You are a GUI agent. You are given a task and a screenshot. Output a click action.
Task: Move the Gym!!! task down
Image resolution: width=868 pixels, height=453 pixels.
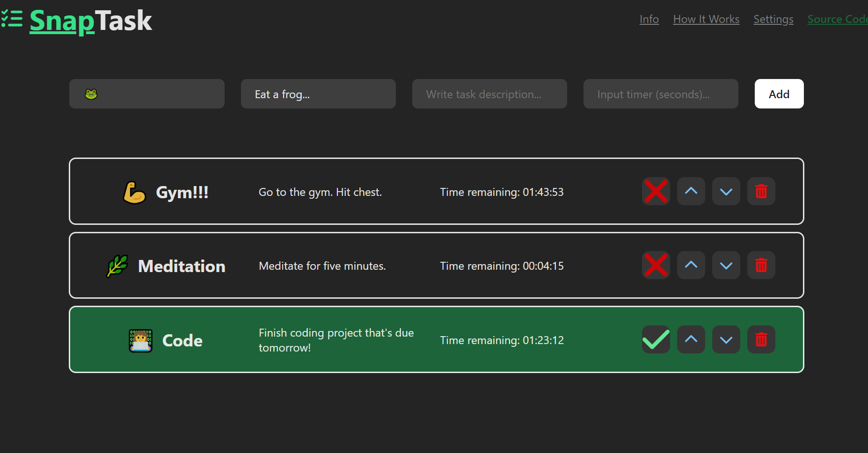tap(726, 191)
